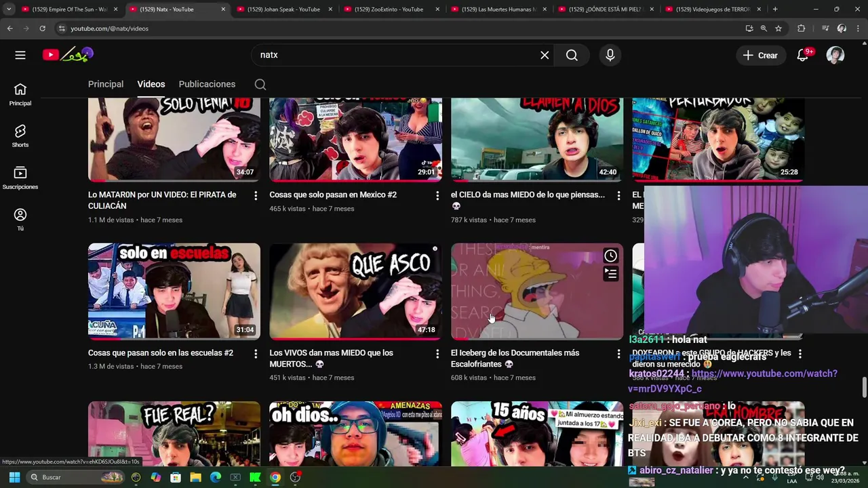Image resolution: width=868 pixels, height=488 pixels.
Task: Play the El PIRATA de CULIACÁN thumbnail
Action: (x=174, y=140)
